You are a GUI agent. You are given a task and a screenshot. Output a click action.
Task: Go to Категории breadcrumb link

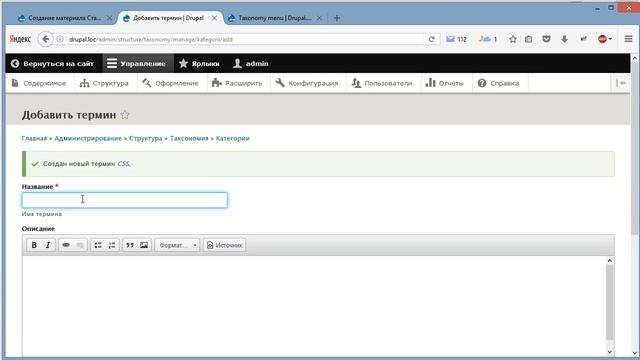point(233,138)
